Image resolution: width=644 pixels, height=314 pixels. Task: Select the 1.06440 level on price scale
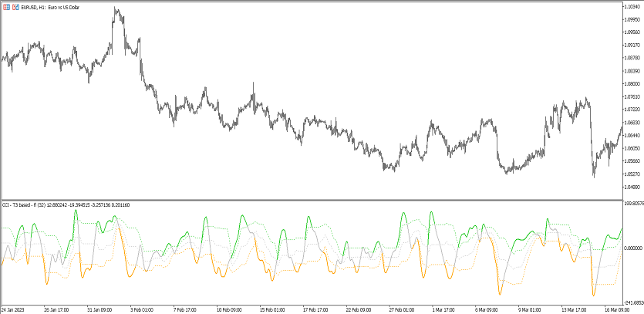[x=632, y=135]
